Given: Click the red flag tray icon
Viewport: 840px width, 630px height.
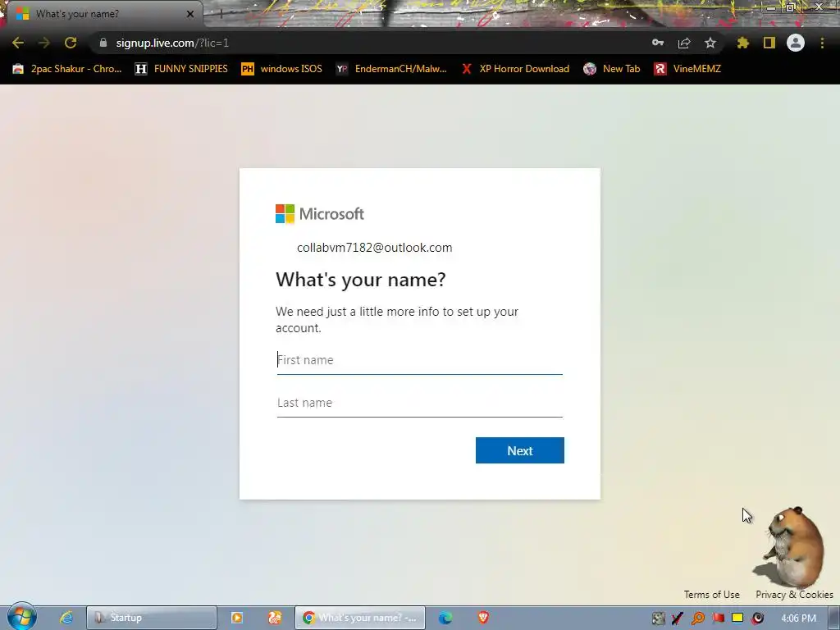Looking at the screenshot, I should tap(718, 619).
